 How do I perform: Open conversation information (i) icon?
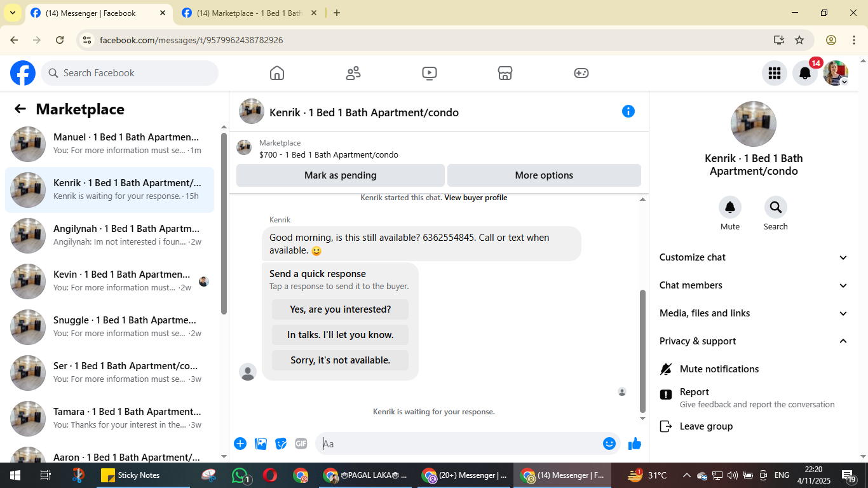[628, 111]
